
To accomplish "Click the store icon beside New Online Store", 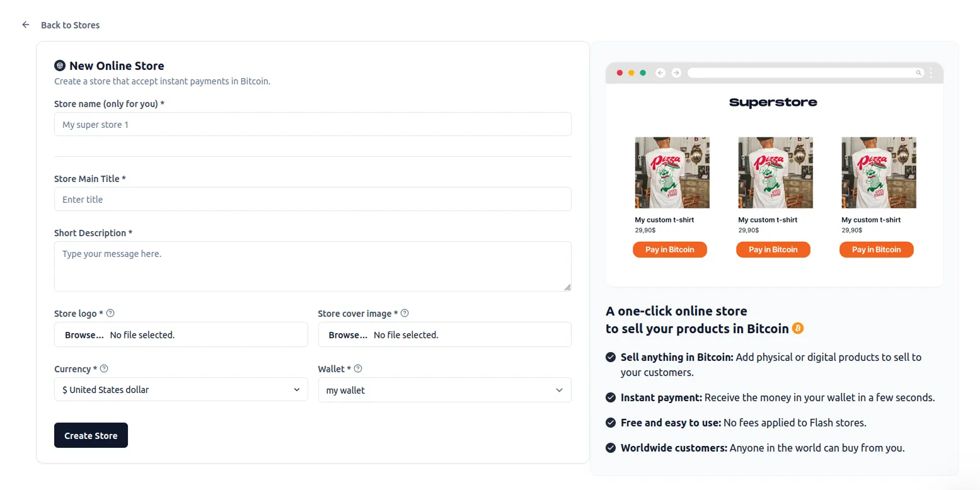I will pos(60,66).
